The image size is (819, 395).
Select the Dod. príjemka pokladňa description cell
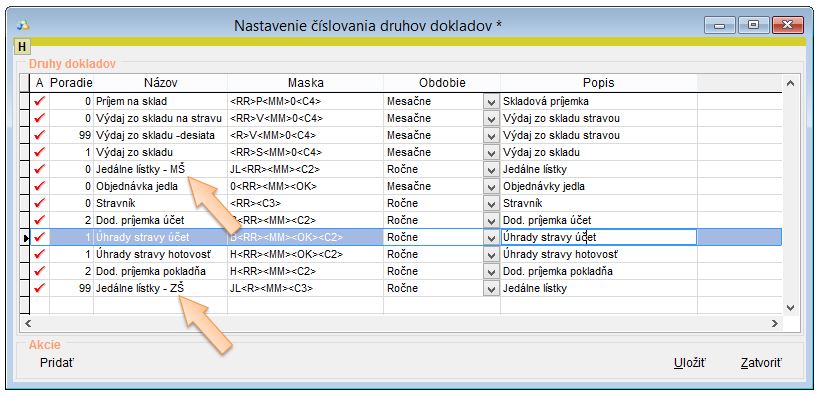(599, 271)
